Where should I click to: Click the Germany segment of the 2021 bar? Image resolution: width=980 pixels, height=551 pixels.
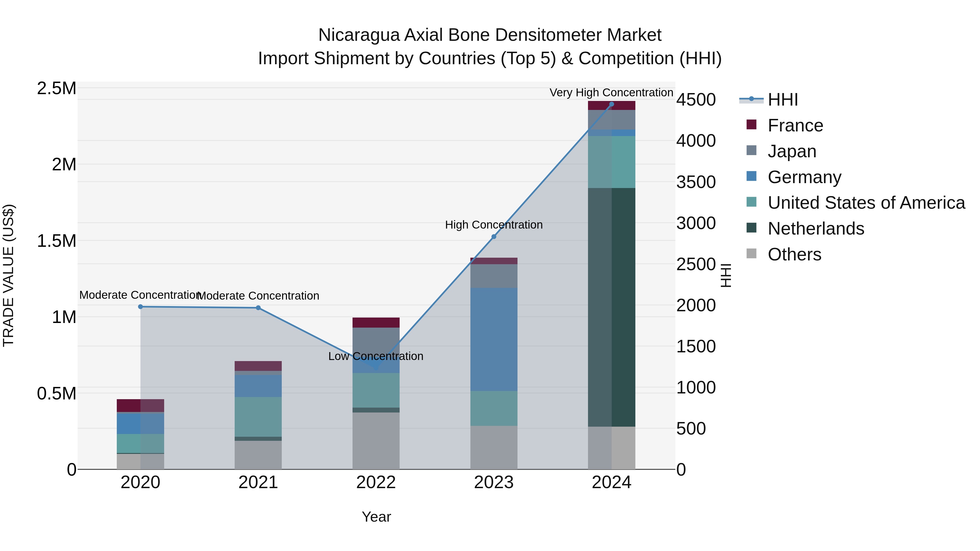tap(258, 386)
